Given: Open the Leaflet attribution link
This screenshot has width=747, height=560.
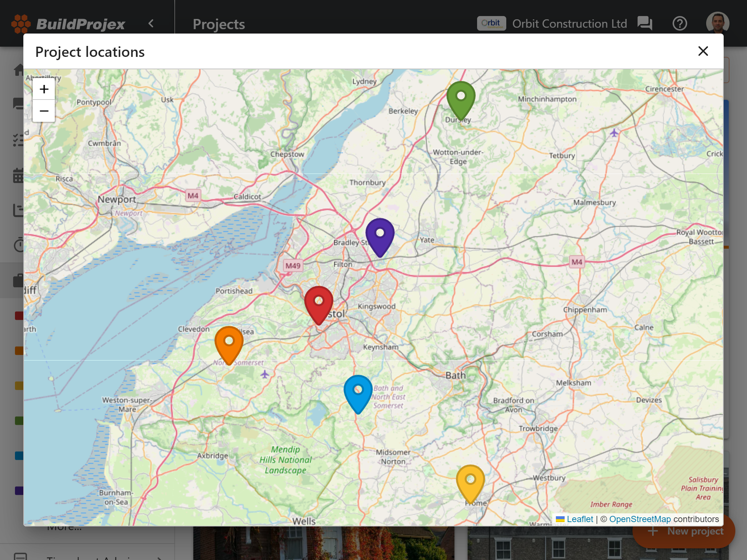Looking at the screenshot, I should (580, 519).
